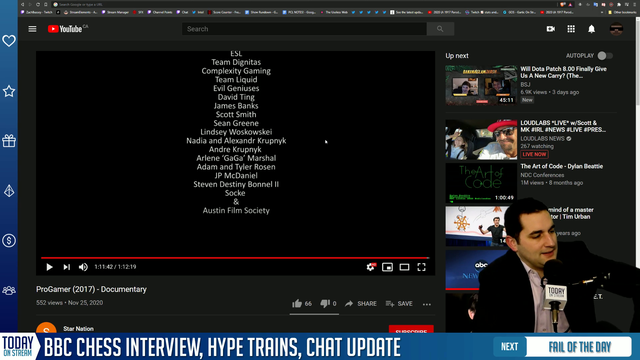640x360 pixels.
Task: Click the YouTube search field
Action: click(x=304, y=29)
